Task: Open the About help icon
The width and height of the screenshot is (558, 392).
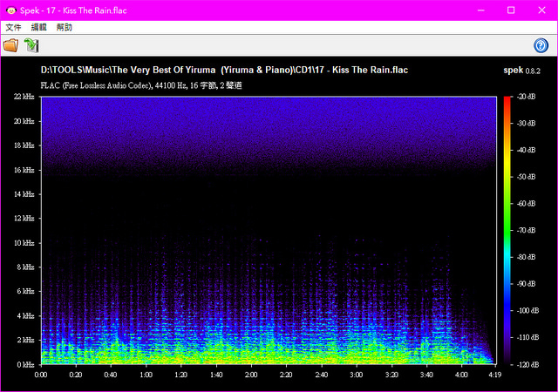Action: (x=541, y=45)
